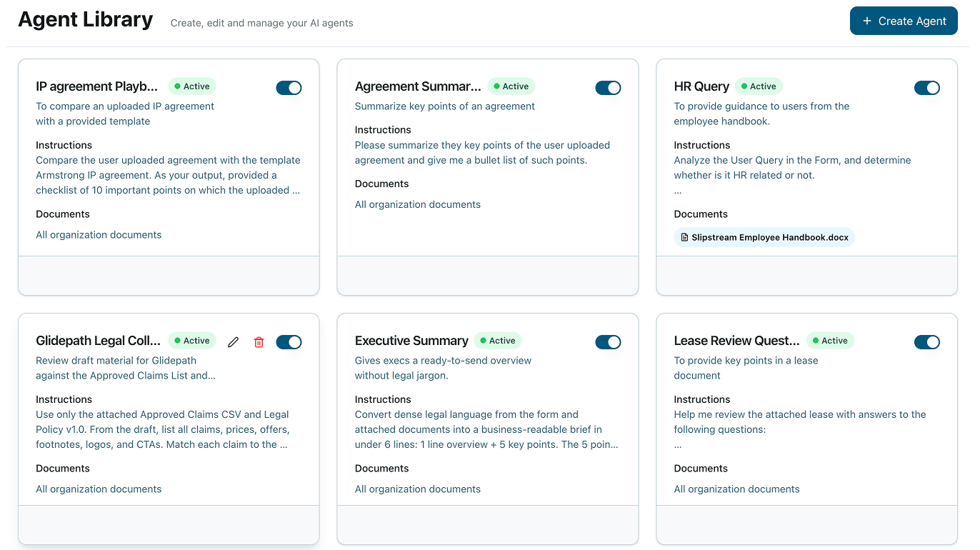Disable the Agreement Summarizer agent
The width and height of the screenshot is (980, 550).
point(608,88)
